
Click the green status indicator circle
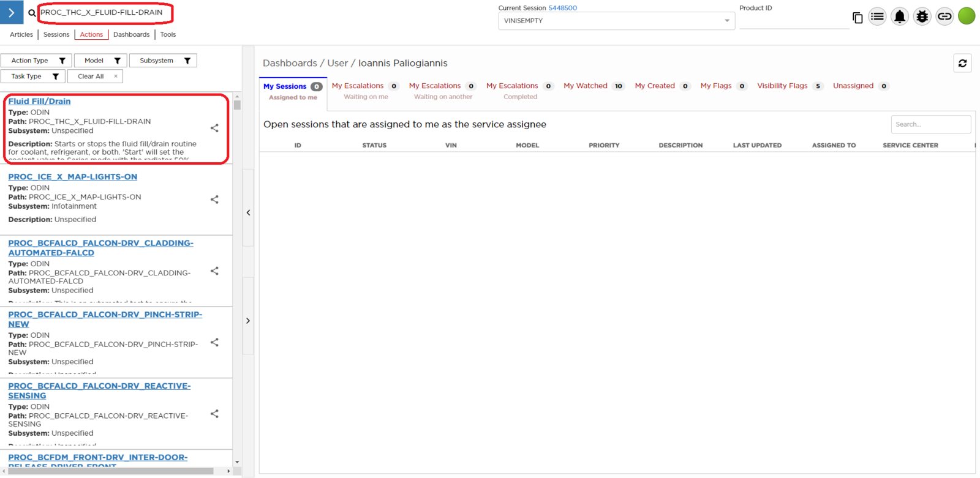click(967, 16)
